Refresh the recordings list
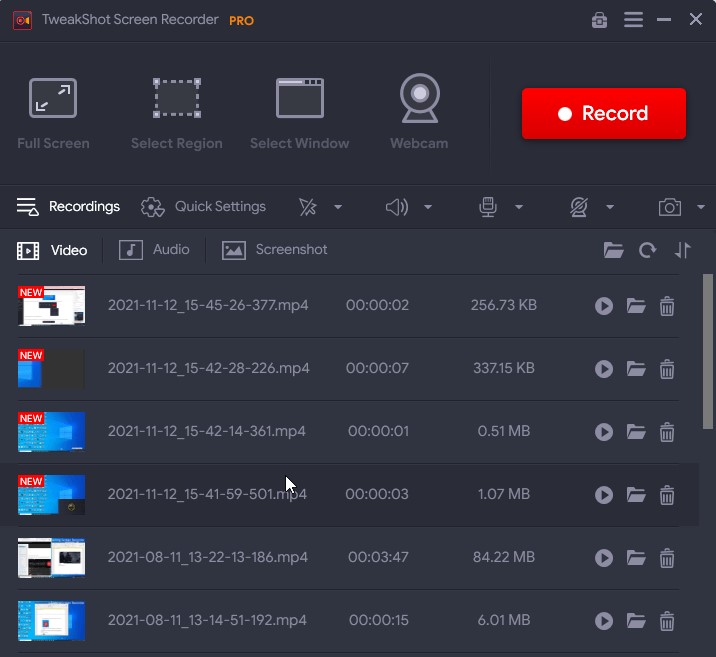Image resolution: width=716 pixels, height=657 pixels. pyautogui.click(x=648, y=250)
